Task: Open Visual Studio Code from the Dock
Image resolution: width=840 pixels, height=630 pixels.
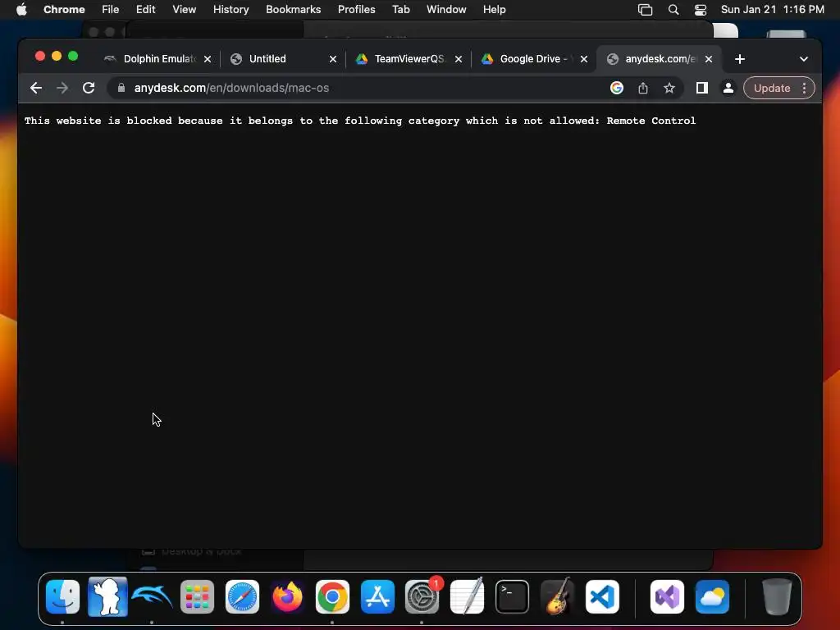Action: [x=602, y=597]
